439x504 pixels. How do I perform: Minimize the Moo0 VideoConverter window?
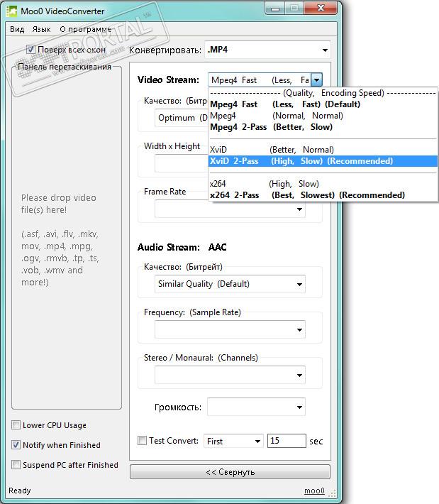pos(275,9)
